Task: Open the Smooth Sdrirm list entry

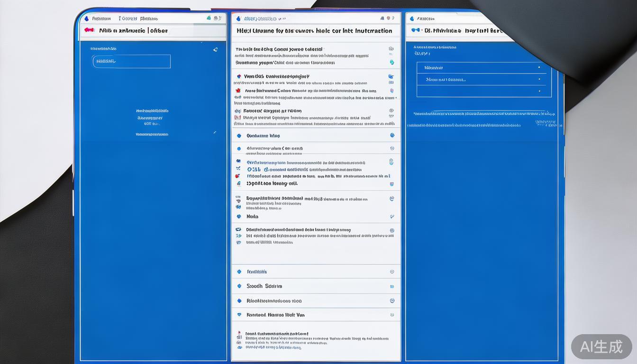Action: 264,286
